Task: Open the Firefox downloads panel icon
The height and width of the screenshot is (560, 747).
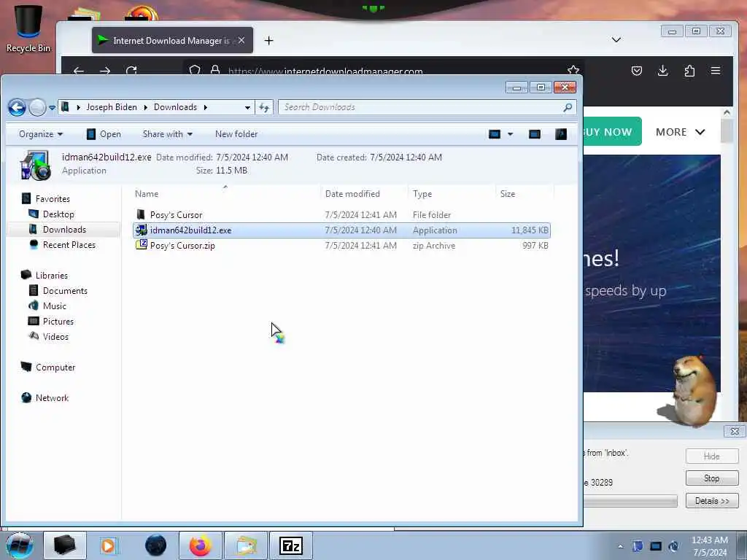Action: pos(662,71)
